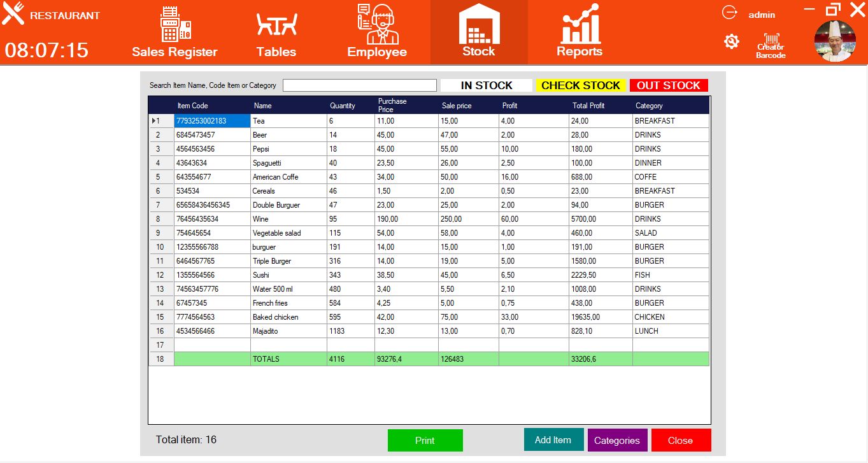The height and width of the screenshot is (463, 868).
Task: Click the row header numbered 17
Action: pos(162,345)
